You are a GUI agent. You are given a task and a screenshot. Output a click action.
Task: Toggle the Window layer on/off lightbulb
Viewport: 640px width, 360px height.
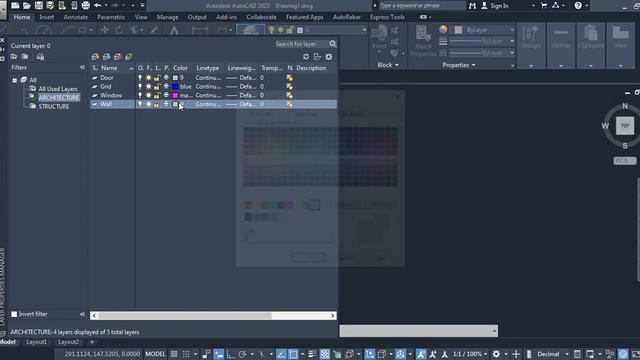point(140,95)
